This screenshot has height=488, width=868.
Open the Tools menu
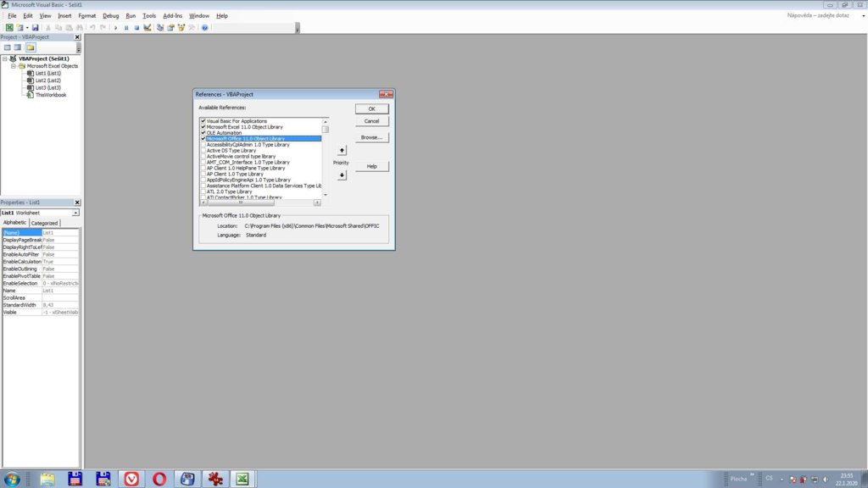point(149,15)
